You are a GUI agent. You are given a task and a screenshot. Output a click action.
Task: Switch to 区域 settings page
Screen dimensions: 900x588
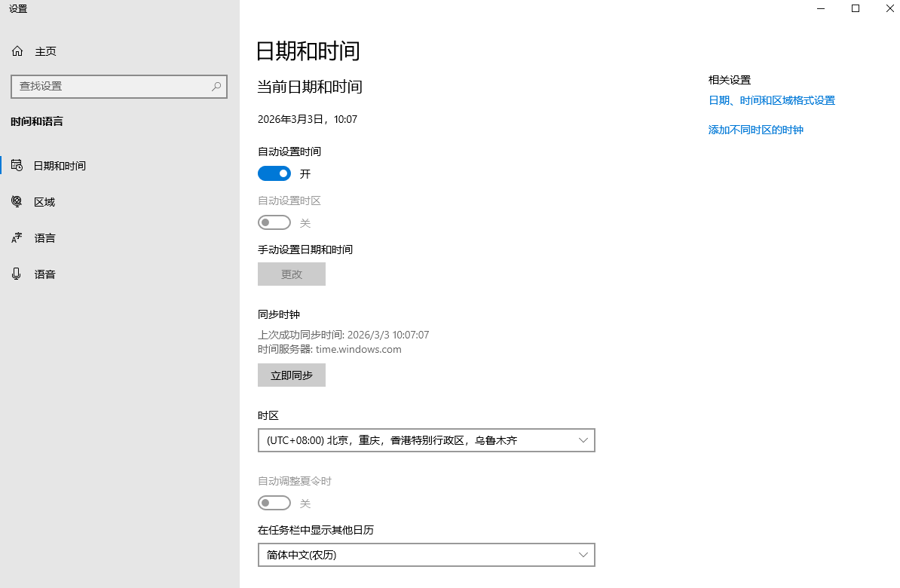pos(44,201)
